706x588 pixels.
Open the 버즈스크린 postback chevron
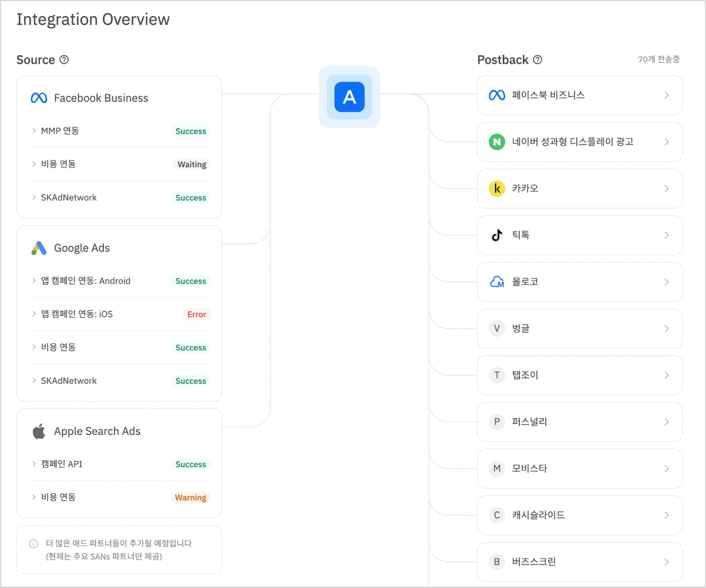click(666, 562)
